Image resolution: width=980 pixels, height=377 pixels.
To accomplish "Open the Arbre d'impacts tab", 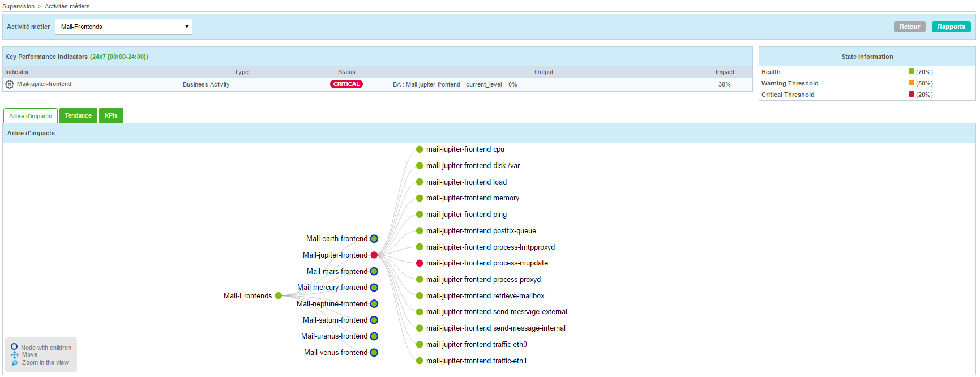I will click(x=31, y=116).
